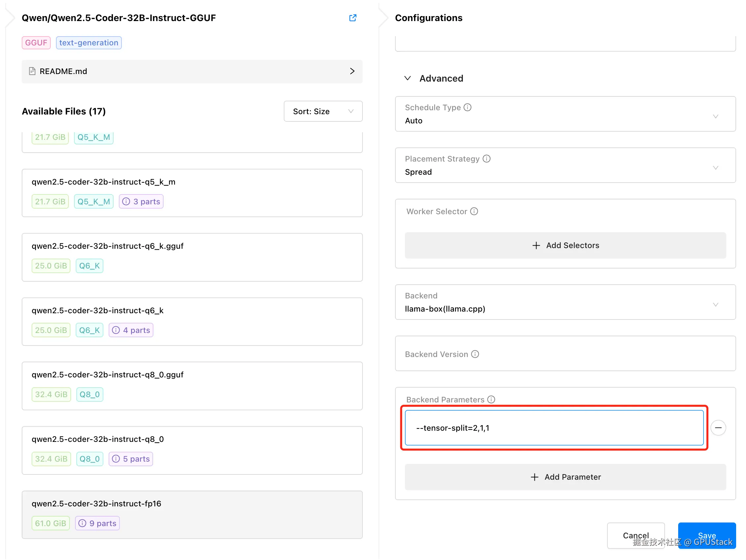
Task: Click the 32.4 GiB tag on q8_0.gguf
Action: click(x=51, y=395)
